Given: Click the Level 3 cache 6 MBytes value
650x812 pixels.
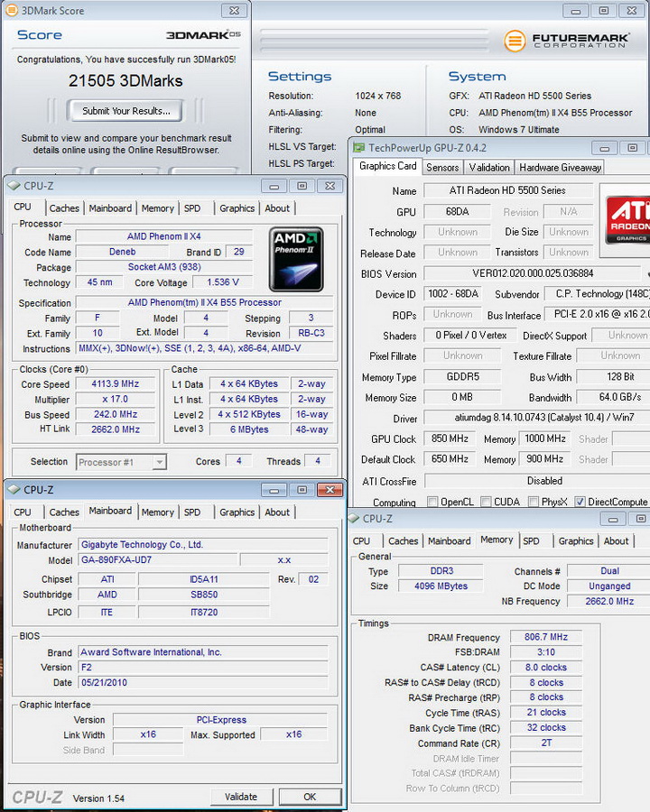Looking at the screenshot, I should pyautogui.click(x=249, y=429).
